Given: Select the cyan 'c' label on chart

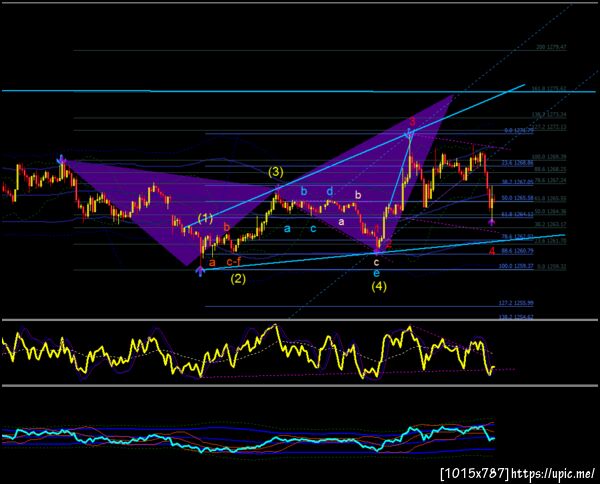Looking at the screenshot, I should pyautogui.click(x=313, y=229).
